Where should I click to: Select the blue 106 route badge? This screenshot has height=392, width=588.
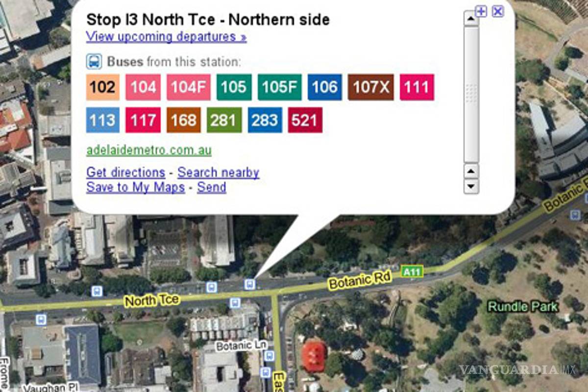point(325,88)
